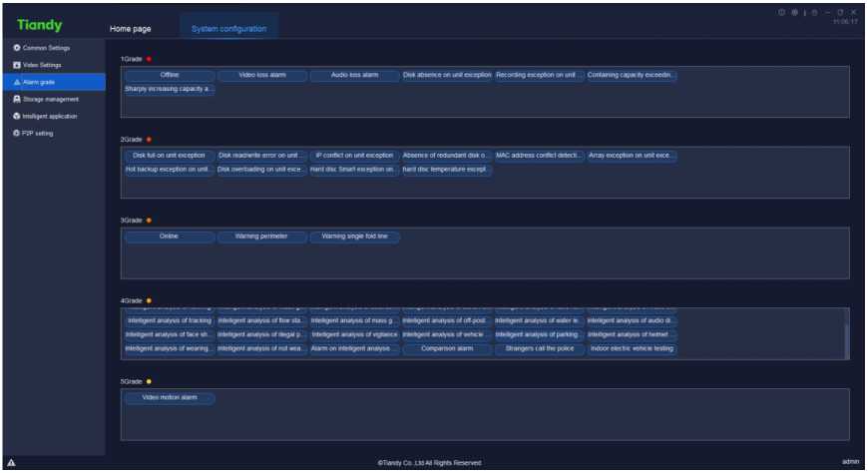
Task: Click the 4Grade panel vertical scrollbar
Action: point(847,339)
